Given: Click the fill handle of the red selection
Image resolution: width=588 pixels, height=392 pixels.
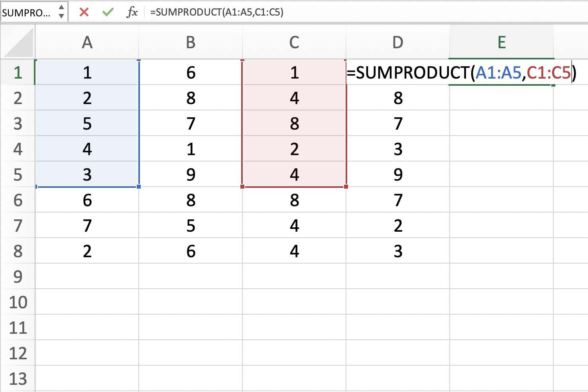Looking at the screenshot, I should pyautogui.click(x=346, y=187).
